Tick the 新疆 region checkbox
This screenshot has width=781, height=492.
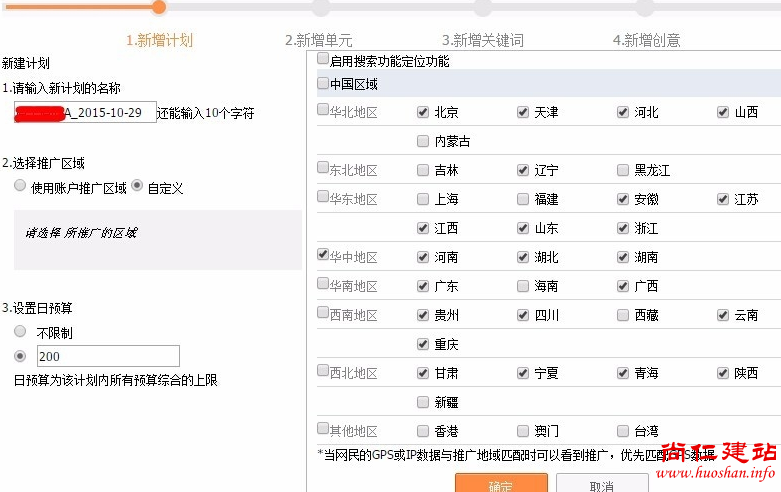423,402
